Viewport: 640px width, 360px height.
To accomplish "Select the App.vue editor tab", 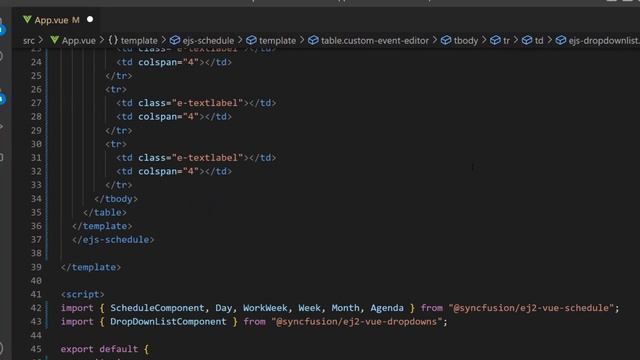I will click(57, 20).
